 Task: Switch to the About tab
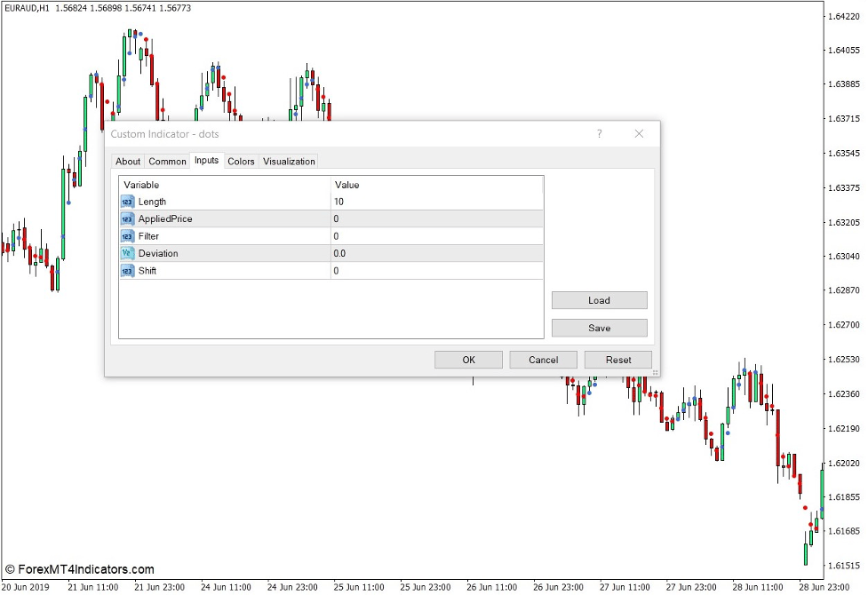click(127, 162)
